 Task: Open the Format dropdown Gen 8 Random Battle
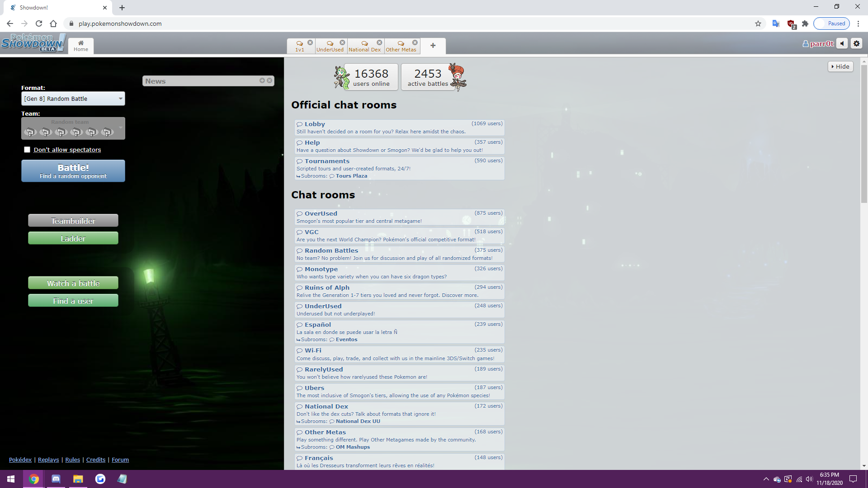(x=73, y=99)
